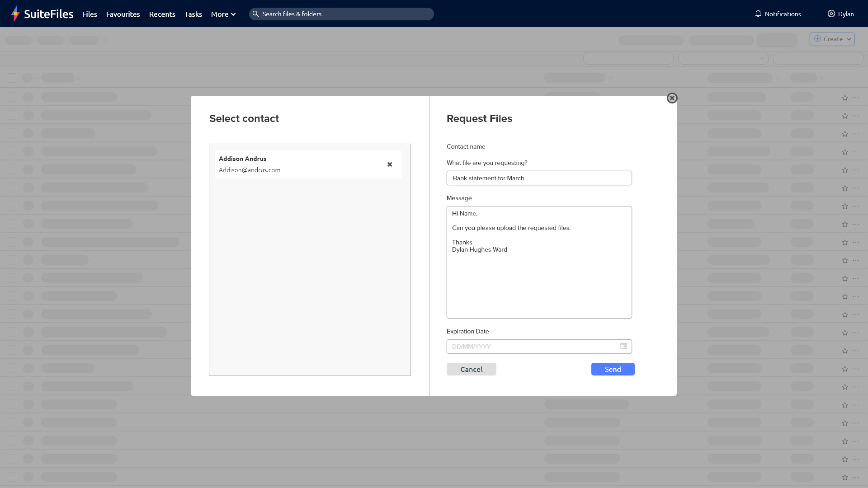Open the three-dot menu on the first file row
The image size is (868, 488).
pyautogui.click(x=856, y=97)
